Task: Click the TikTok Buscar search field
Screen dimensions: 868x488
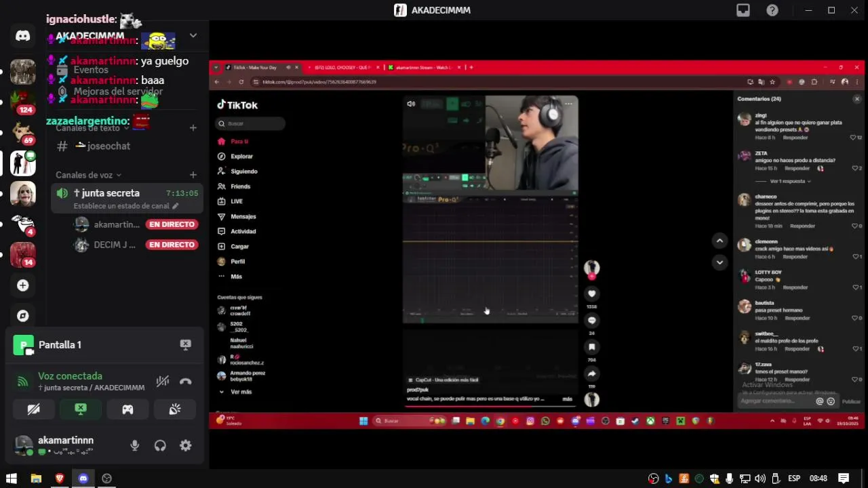Action: [x=250, y=123]
